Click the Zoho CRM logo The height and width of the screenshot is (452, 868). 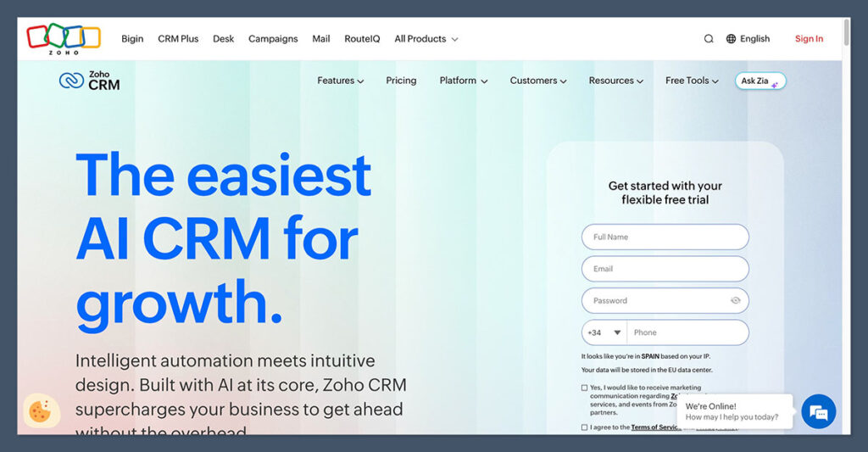pyautogui.click(x=89, y=81)
